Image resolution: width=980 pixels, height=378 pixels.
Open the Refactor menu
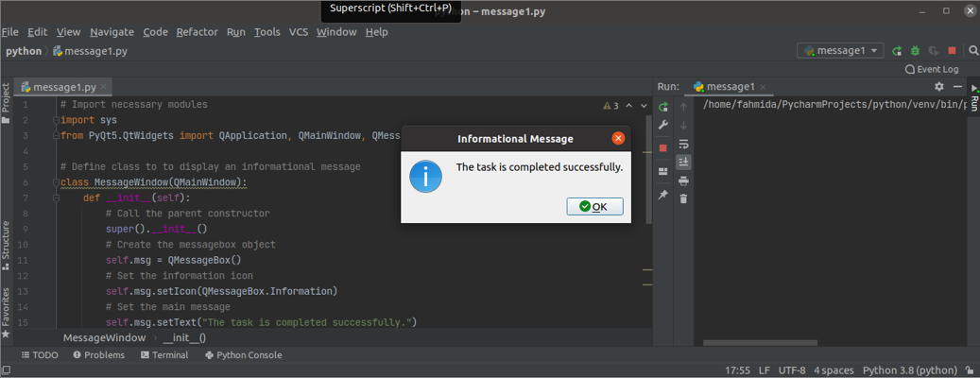click(197, 31)
